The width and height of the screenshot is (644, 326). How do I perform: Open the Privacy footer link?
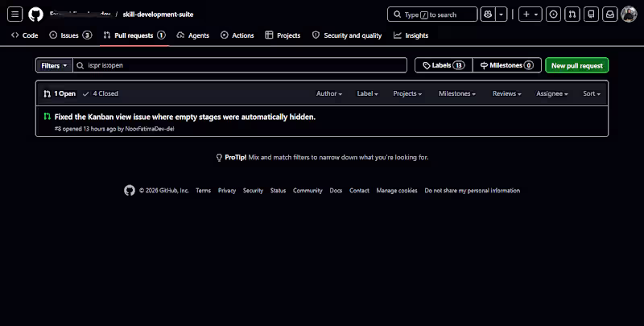coord(227,191)
